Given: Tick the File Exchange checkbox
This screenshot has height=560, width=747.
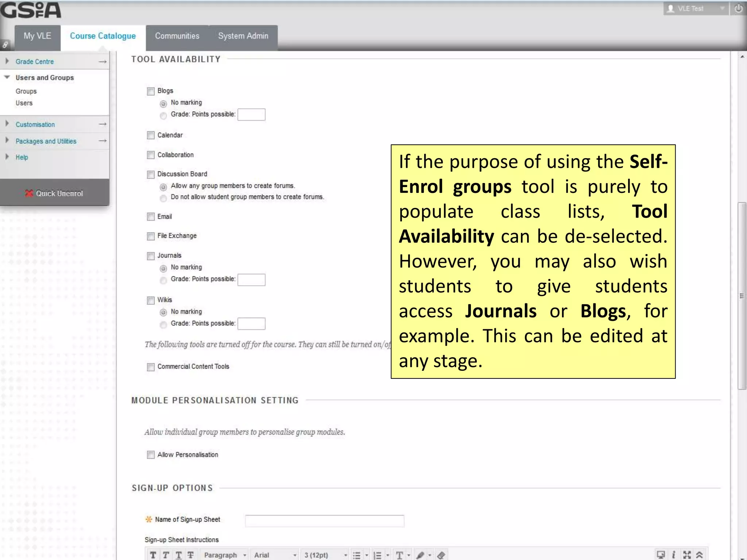Looking at the screenshot, I should [151, 236].
